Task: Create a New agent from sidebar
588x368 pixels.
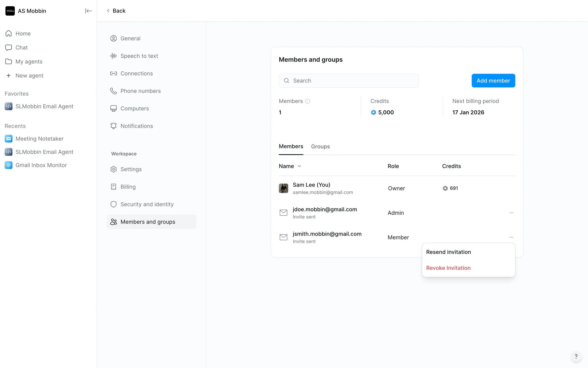Action: point(29,75)
